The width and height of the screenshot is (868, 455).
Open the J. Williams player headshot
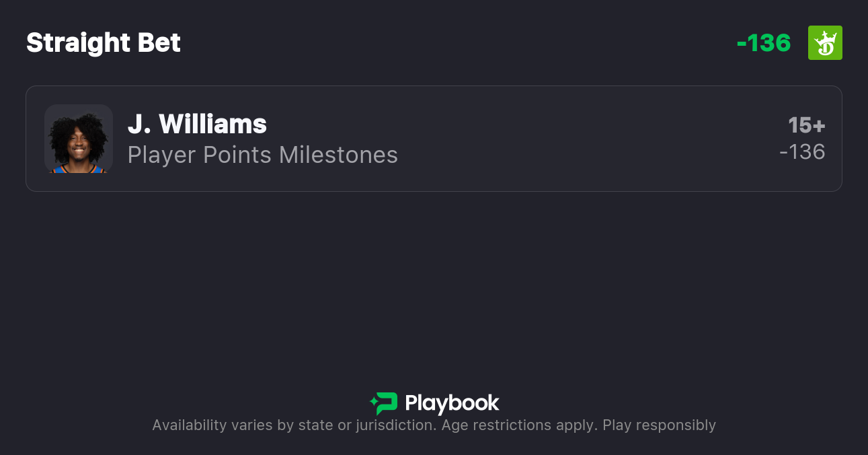[x=78, y=139]
